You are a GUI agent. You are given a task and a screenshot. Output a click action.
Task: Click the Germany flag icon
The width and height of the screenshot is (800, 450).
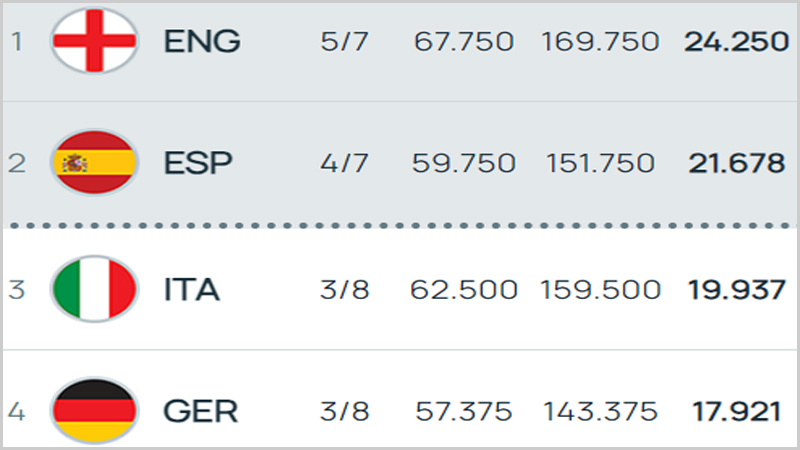[x=94, y=411]
